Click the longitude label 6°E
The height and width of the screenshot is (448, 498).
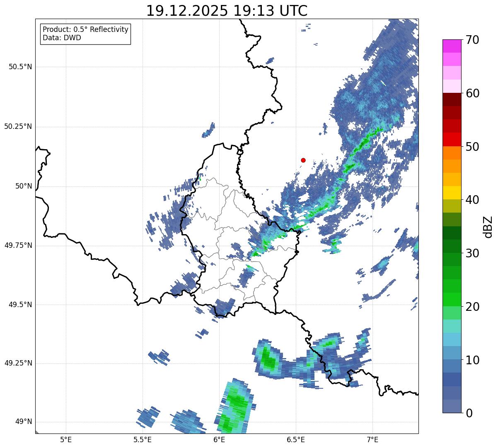[x=219, y=440]
